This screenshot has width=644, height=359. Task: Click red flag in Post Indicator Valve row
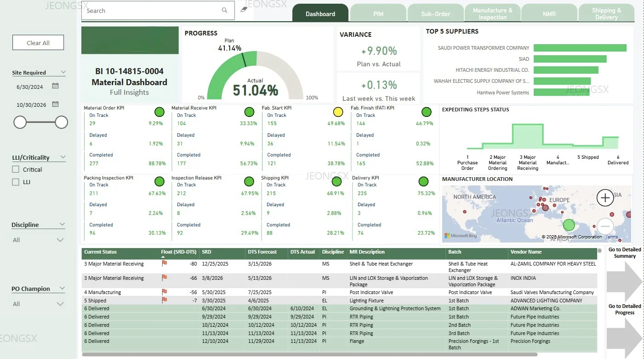(x=164, y=292)
